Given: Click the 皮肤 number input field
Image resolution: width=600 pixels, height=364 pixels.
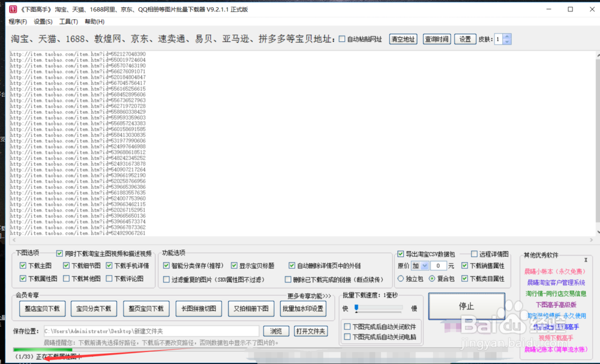Looking at the screenshot, I should click(x=499, y=39).
